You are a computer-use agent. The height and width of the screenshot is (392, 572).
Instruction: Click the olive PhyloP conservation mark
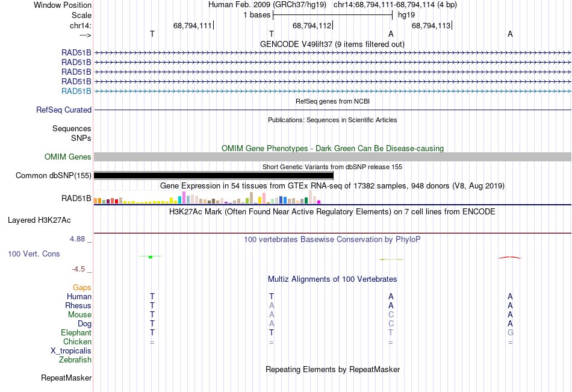click(391, 260)
